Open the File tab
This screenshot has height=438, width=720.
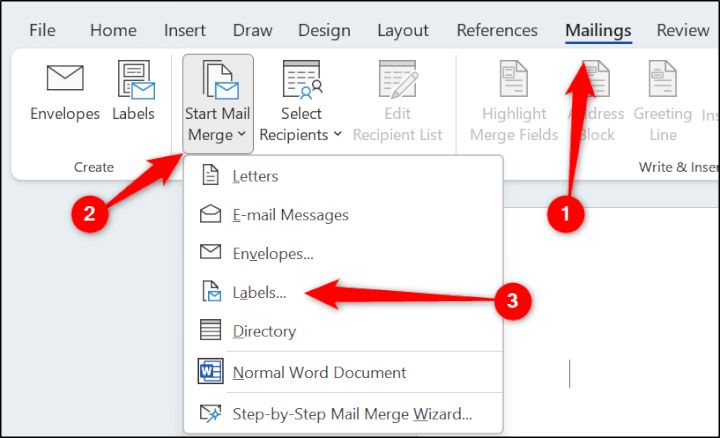42,30
